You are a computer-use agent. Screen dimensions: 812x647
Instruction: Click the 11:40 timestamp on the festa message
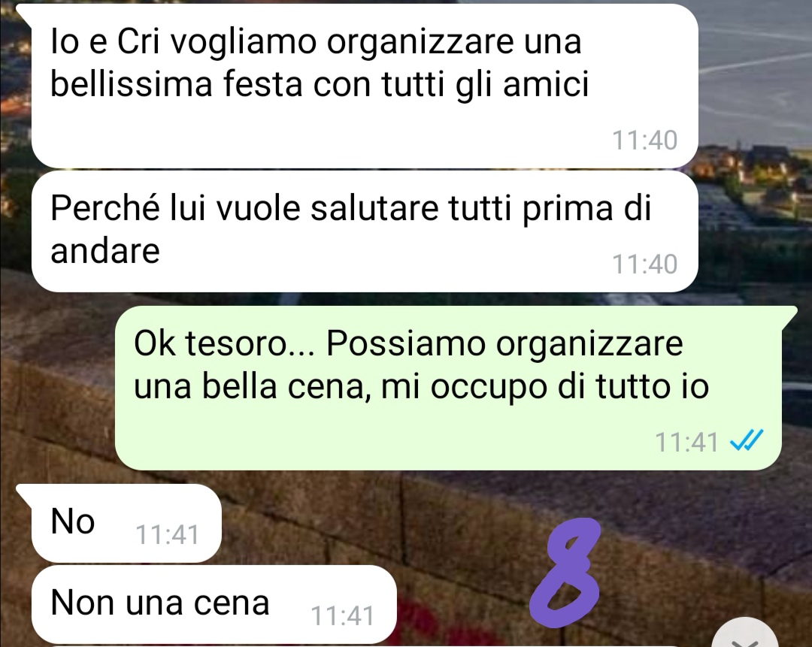[645, 141]
